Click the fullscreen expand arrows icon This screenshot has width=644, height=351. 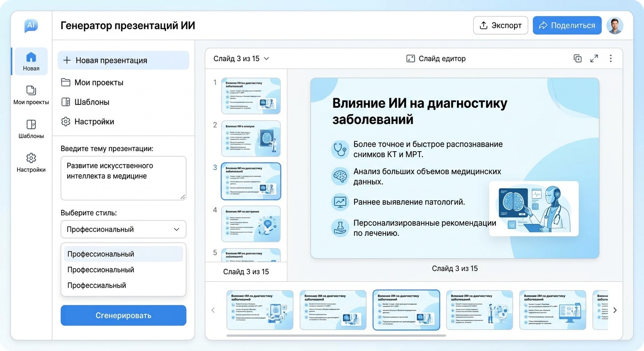click(594, 58)
